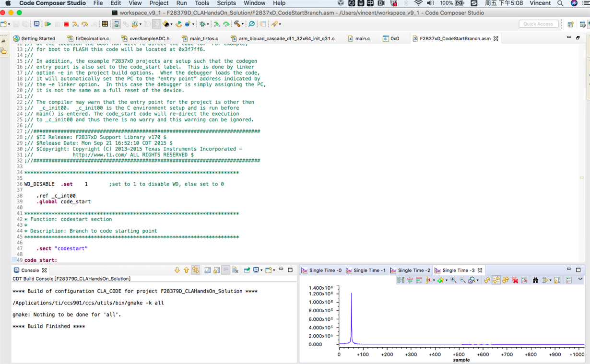This screenshot has width=590, height=364.
Task: Open the oversampleADC.h tab
Action: click(145, 38)
